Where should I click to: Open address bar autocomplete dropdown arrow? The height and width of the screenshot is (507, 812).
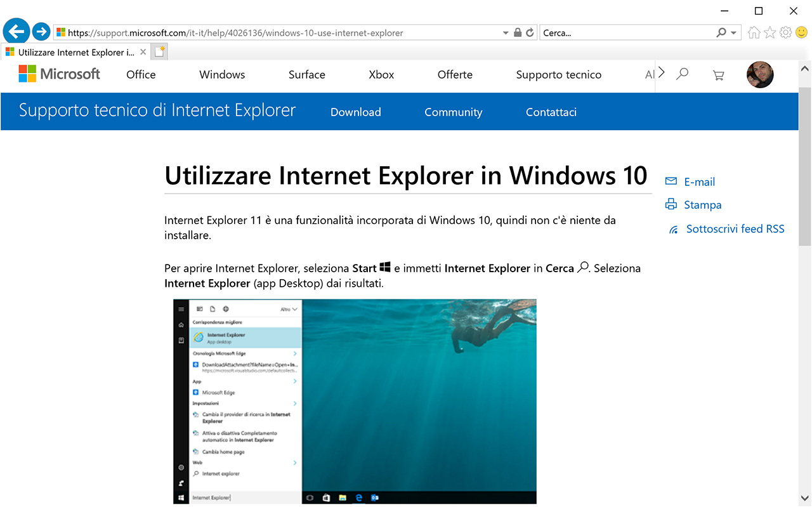pos(506,32)
